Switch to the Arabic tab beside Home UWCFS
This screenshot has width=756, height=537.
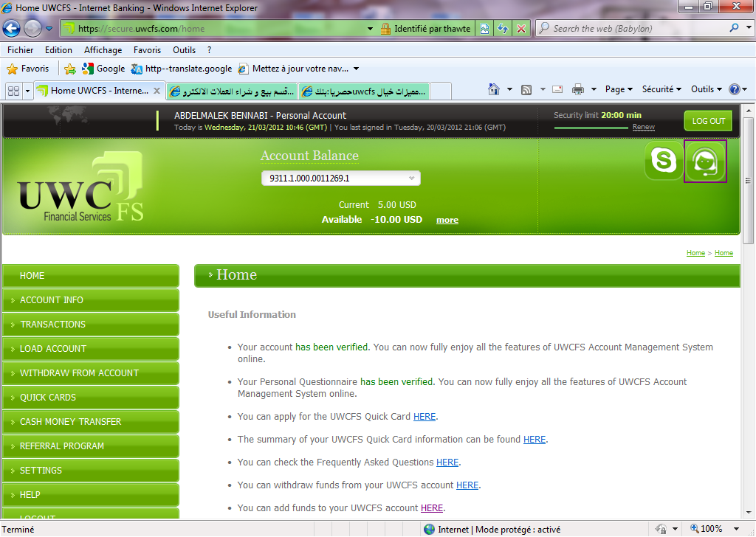pos(232,91)
